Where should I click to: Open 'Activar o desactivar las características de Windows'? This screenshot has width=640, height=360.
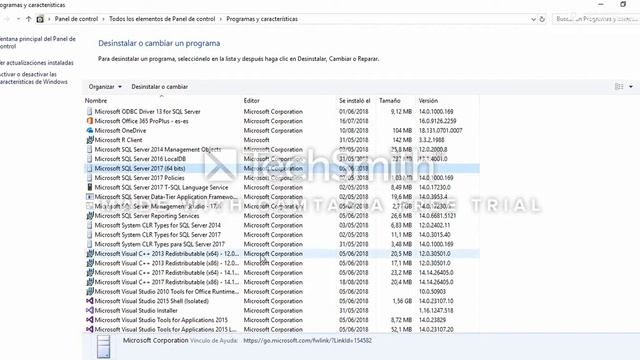[34, 78]
